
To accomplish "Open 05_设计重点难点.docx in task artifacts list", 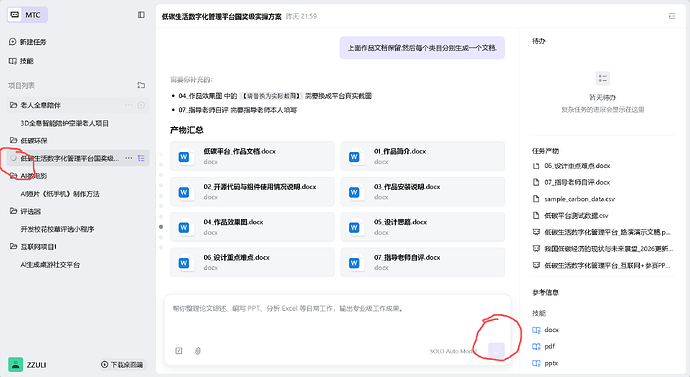I will 577,166.
